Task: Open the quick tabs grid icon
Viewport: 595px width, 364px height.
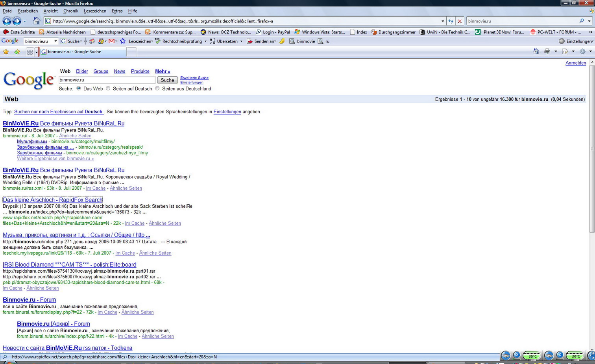Action: coord(30,52)
